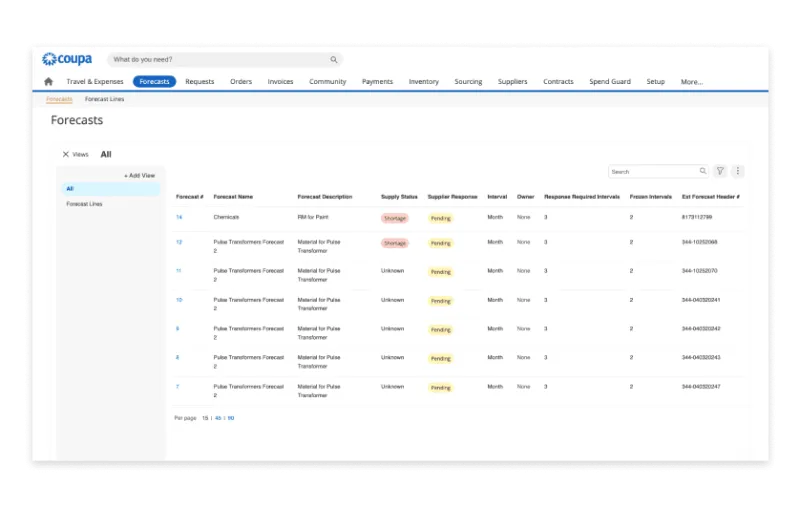Switch to the Forecast Lines sub-tab
The height and width of the screenshot is (507, 800).
(104, 99)
